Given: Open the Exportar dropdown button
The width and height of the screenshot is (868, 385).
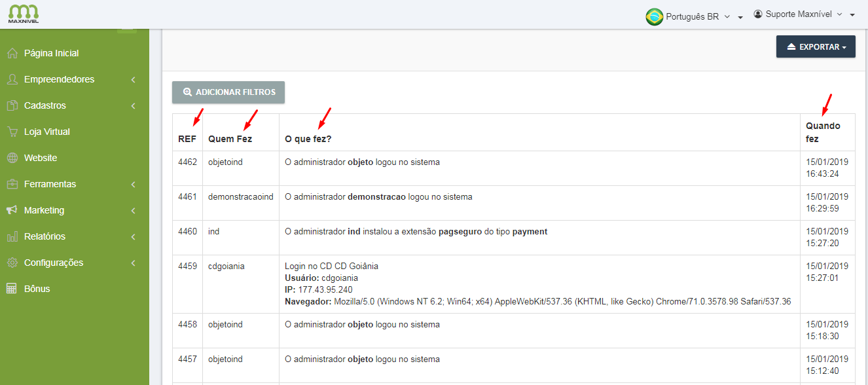Looking at the screenshot, I should pyautogui.click(x=816, y=46).
